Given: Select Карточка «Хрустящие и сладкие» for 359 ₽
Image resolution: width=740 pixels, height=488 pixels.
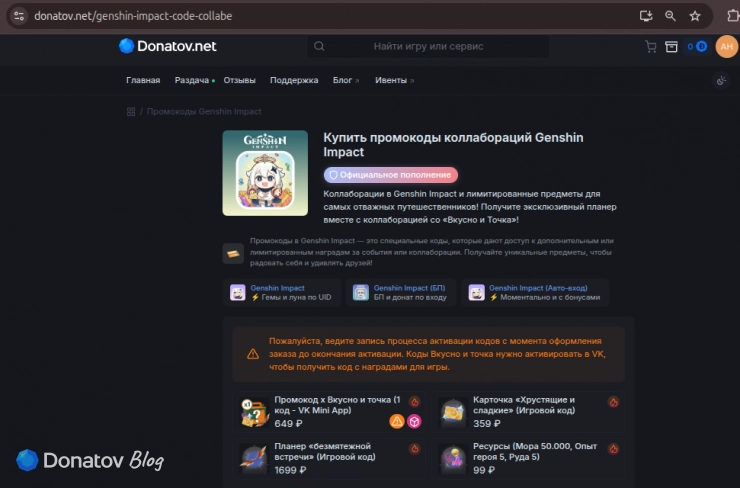Looking at the screenshot, I should [x=528, y=412].
